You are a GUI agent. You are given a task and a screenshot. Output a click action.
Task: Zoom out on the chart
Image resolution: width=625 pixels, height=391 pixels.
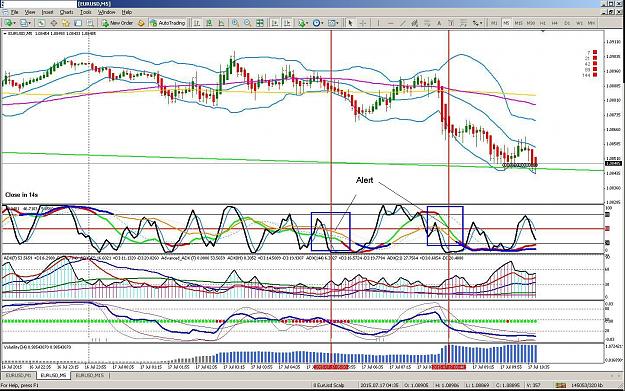point(248,23)
